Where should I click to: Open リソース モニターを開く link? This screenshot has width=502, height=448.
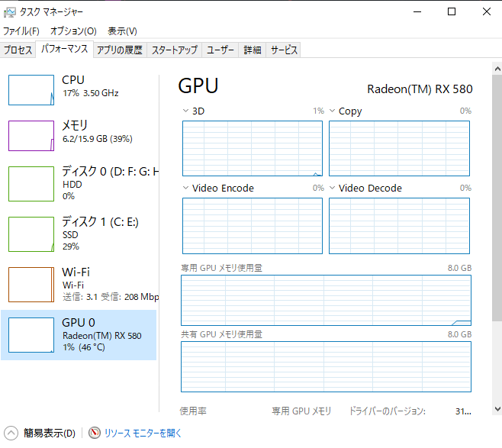(143, 433)
